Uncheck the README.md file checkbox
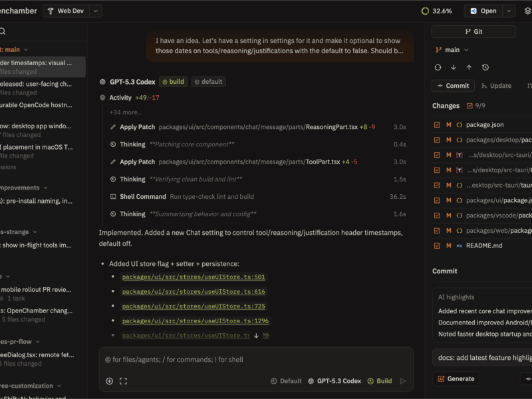 point(437,245)
